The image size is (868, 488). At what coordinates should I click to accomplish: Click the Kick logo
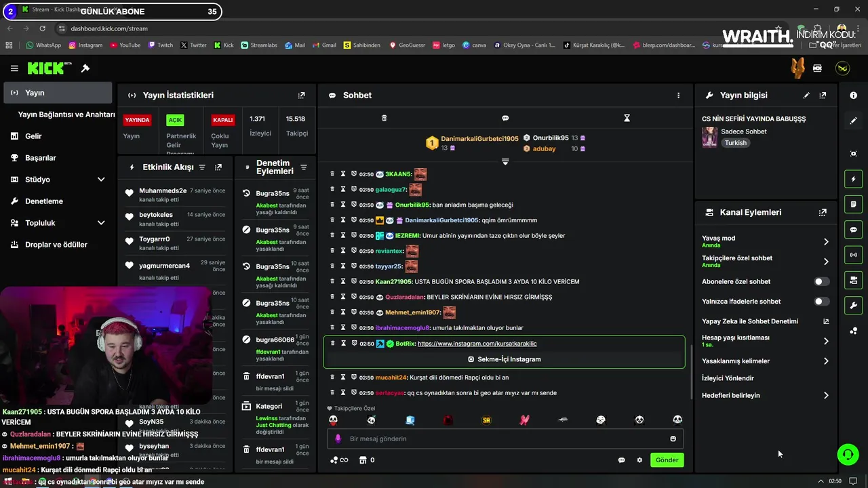[x=50, y=68]
